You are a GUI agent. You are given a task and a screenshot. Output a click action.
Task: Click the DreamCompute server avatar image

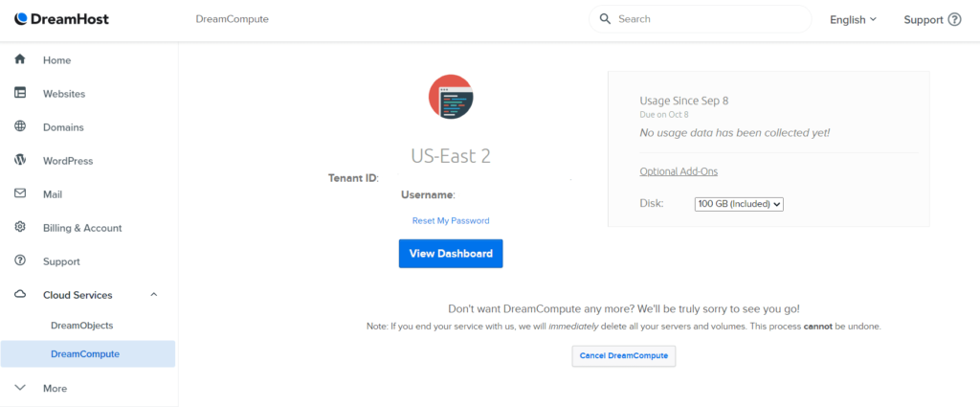coord(451,97)
